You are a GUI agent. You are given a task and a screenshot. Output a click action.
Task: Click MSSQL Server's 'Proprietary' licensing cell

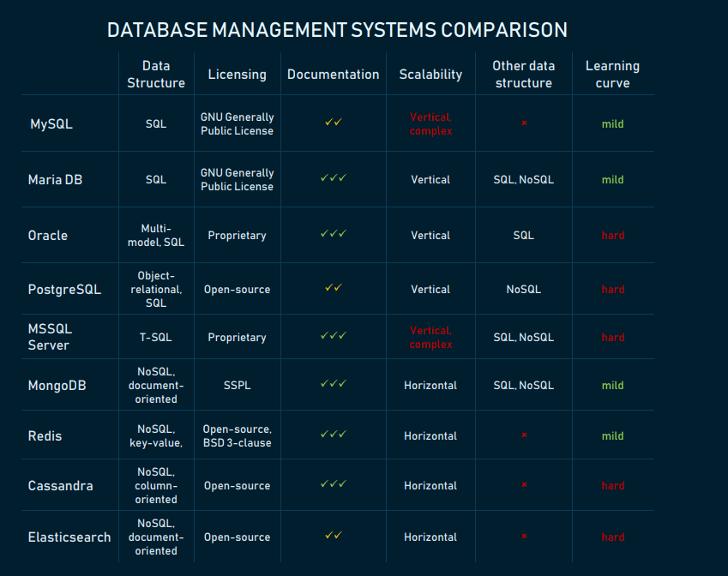point(238,338)
